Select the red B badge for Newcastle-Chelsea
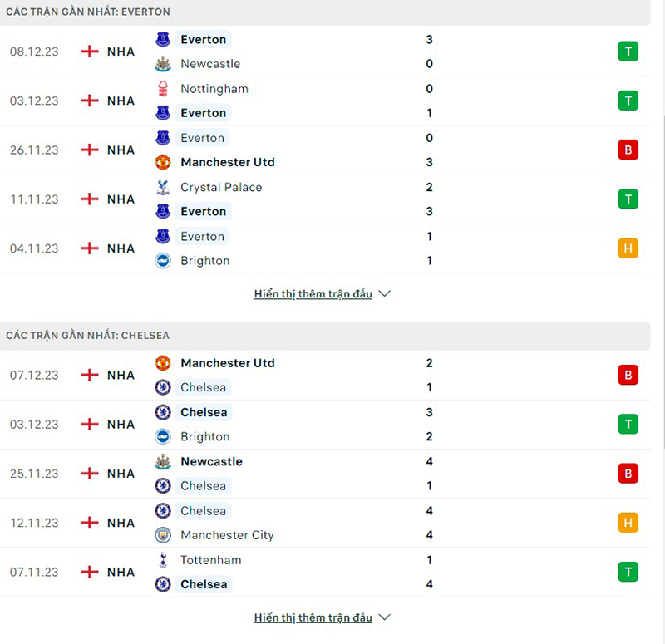Image resolution: width=665 pixels, height=644 pixels. (628, 474)
